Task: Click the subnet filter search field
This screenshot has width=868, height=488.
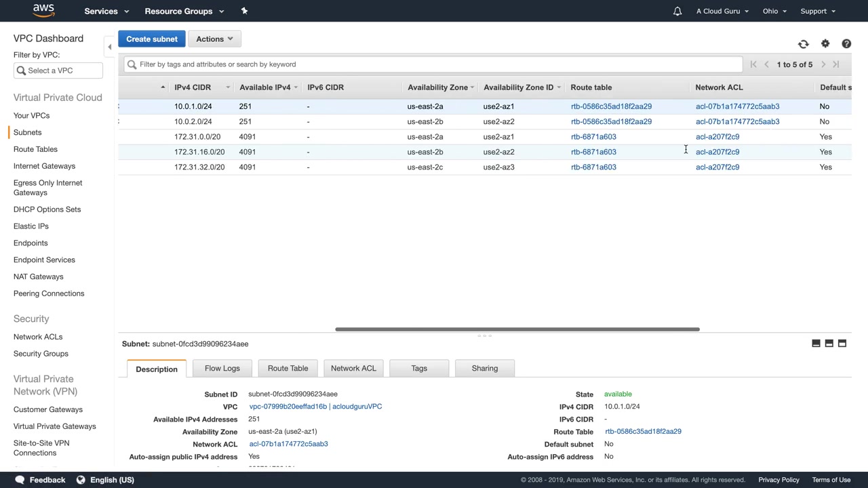Action: (434, 64)
